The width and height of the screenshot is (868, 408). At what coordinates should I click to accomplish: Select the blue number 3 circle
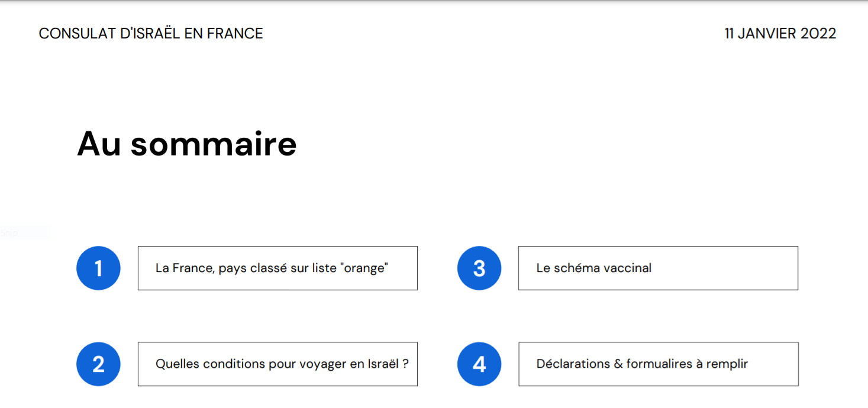pyautogui.click(x=479, y=268)
